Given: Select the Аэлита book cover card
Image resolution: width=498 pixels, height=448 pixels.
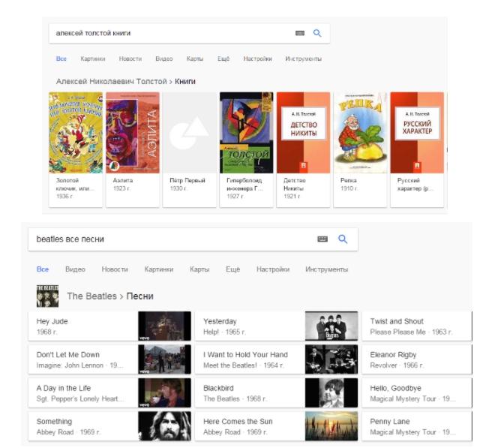Looking at the screenshot, I should (132, 149).
